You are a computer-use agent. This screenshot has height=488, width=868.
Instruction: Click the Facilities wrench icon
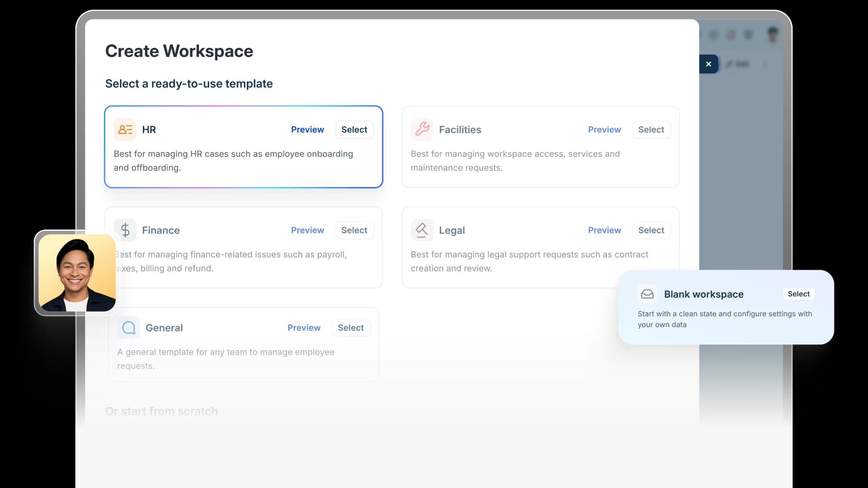coord(422,130)
